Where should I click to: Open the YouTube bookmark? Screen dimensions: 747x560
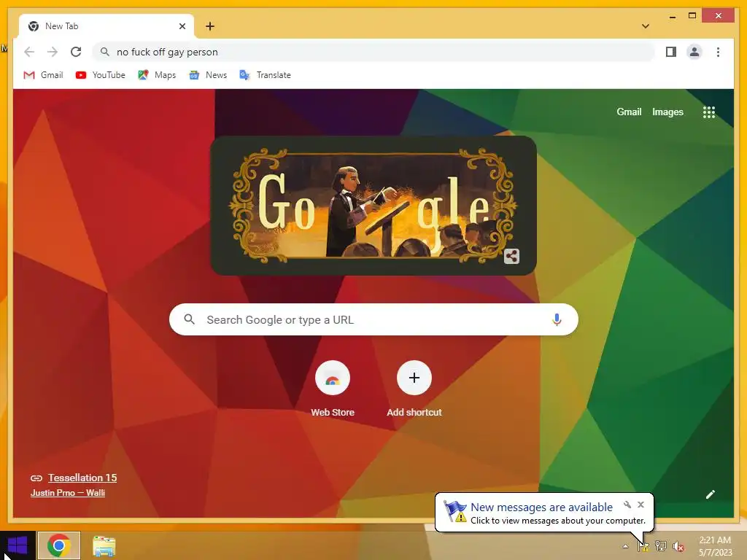click(x=100, y=75)
